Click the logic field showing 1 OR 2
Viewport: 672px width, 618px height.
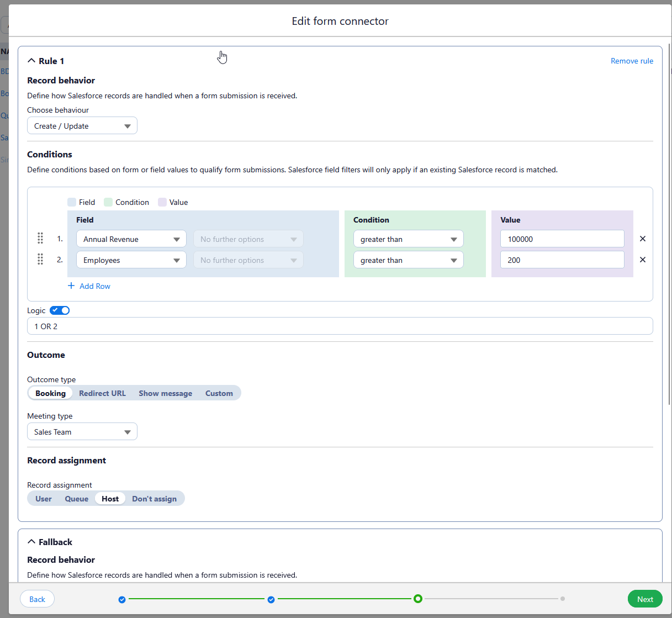(340, 326)
